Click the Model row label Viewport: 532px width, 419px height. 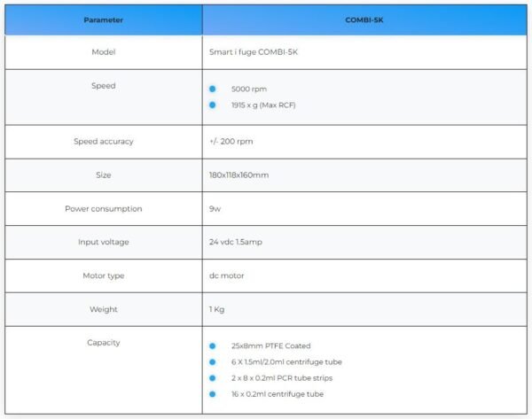pyautogui.click(x=104, y=52)
